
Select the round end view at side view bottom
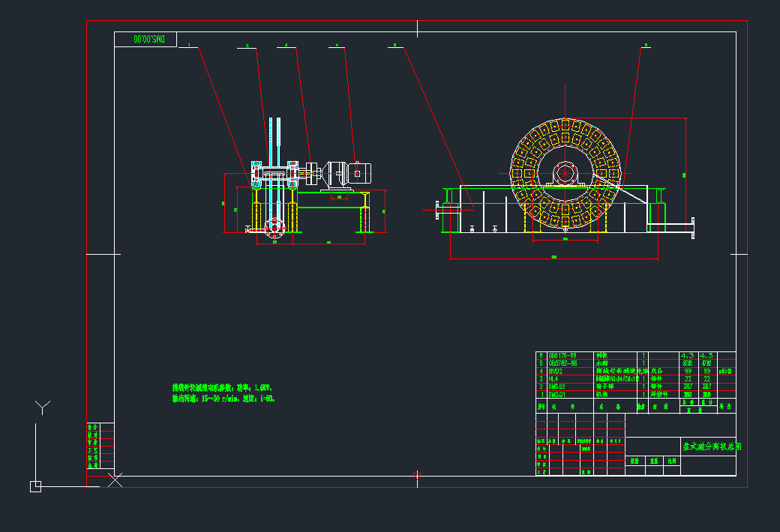pos(274,229)
